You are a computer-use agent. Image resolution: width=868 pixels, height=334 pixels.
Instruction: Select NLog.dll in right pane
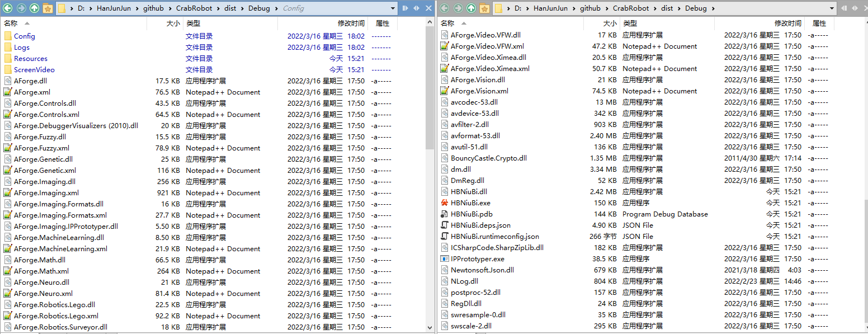click(x=464, y=281)
